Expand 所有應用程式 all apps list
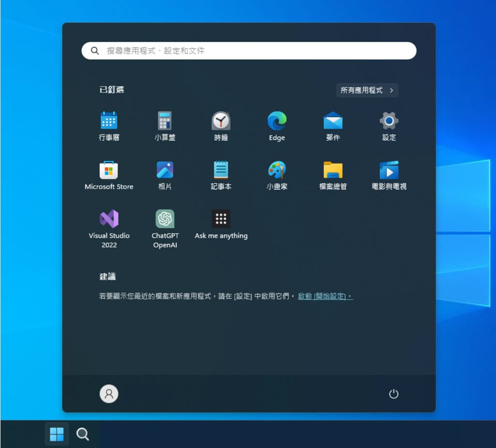The height and width of the screenshot is (448, 496). click(x=367, y=90)
